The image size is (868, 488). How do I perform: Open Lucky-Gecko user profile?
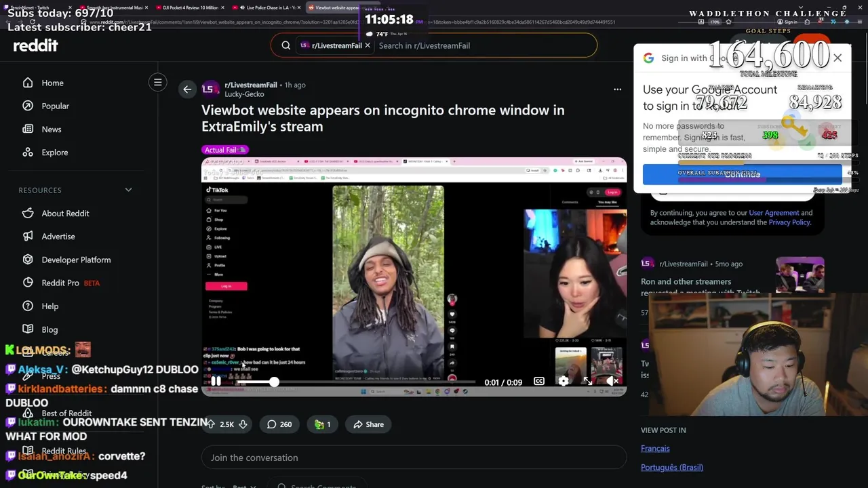pos(244,94)
